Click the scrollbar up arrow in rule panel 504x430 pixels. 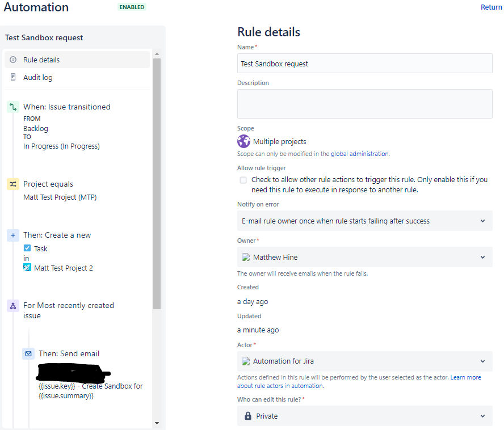coord(157,54)
